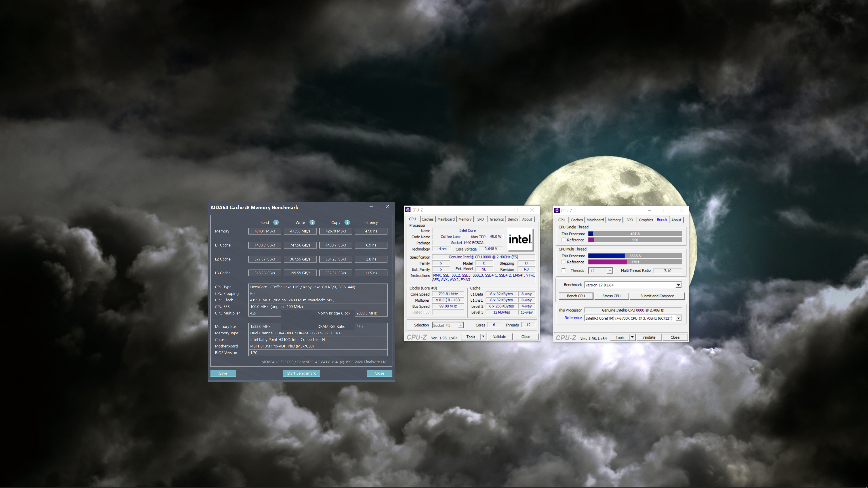This screenshot has height=488, width=868.
Task: Click the Memory Read result field
Action: tap(264, 231)
